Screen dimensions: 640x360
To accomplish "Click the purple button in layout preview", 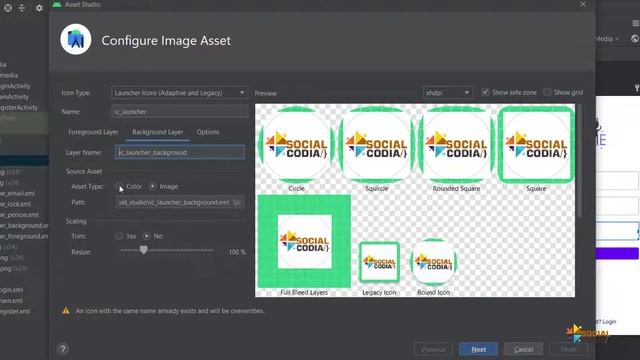I will 617,253.
